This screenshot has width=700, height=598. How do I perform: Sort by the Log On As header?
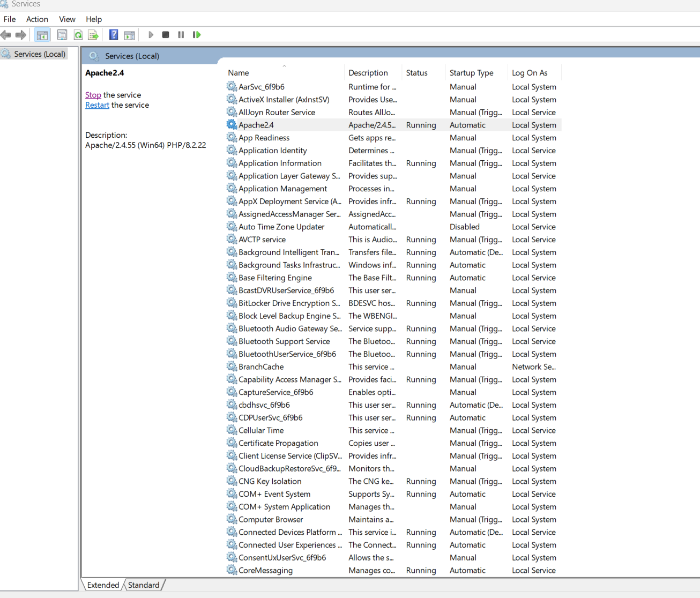coord(534,73)
